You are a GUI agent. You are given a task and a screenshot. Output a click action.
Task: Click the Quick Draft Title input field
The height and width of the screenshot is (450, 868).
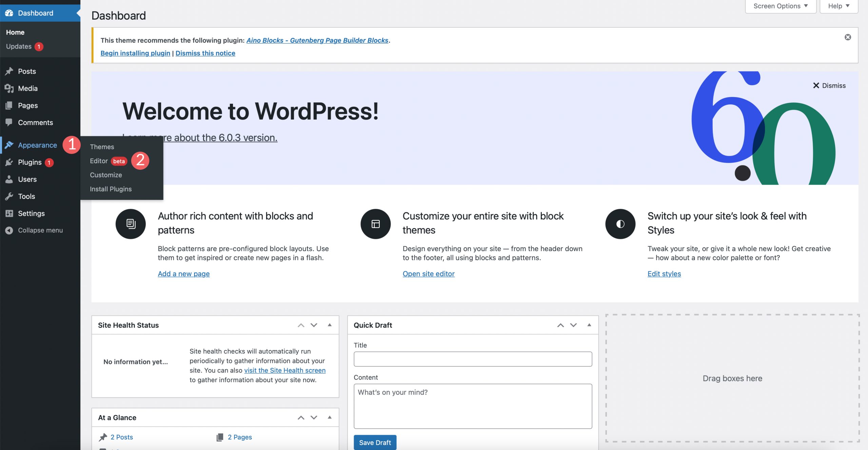[x=473, y=359]
